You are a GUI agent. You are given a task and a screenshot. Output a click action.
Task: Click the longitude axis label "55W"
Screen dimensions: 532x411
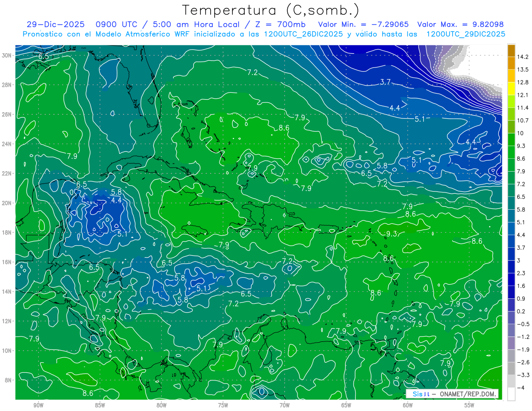[x=469, y=405]
